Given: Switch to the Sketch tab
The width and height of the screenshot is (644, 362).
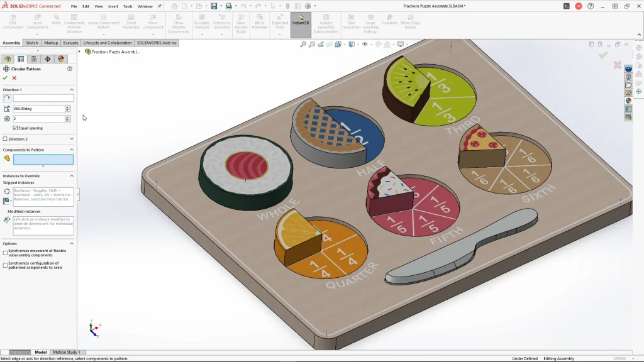Looking at the screenshot, I should coord(31,43).
